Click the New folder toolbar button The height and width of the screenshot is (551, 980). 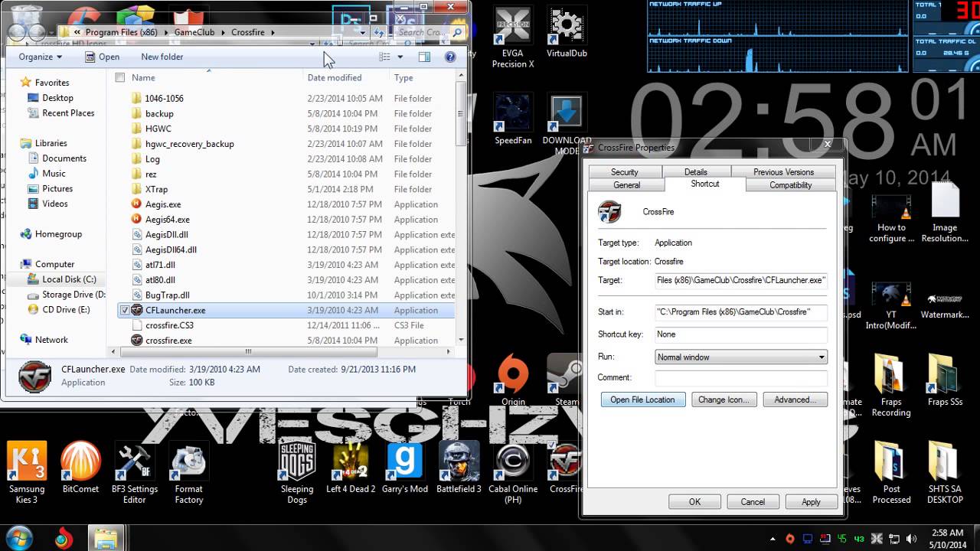pyautogui.click(x=162, y=57)
